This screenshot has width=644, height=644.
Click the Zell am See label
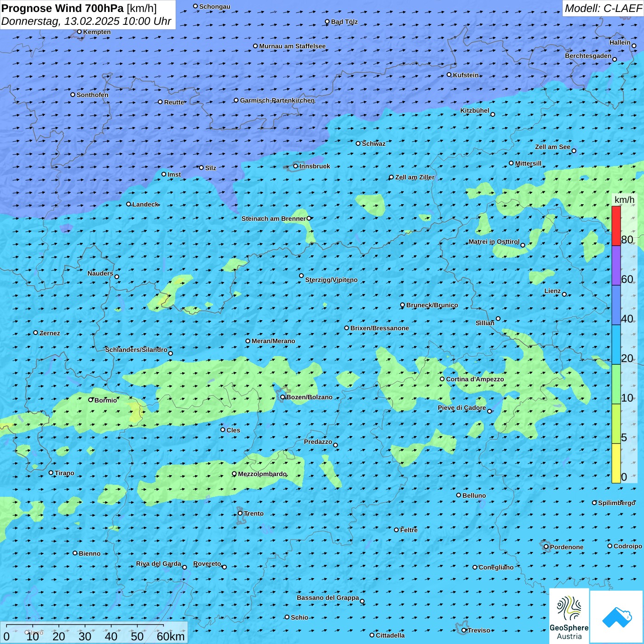pyautogui.click(x=552, y=147)
